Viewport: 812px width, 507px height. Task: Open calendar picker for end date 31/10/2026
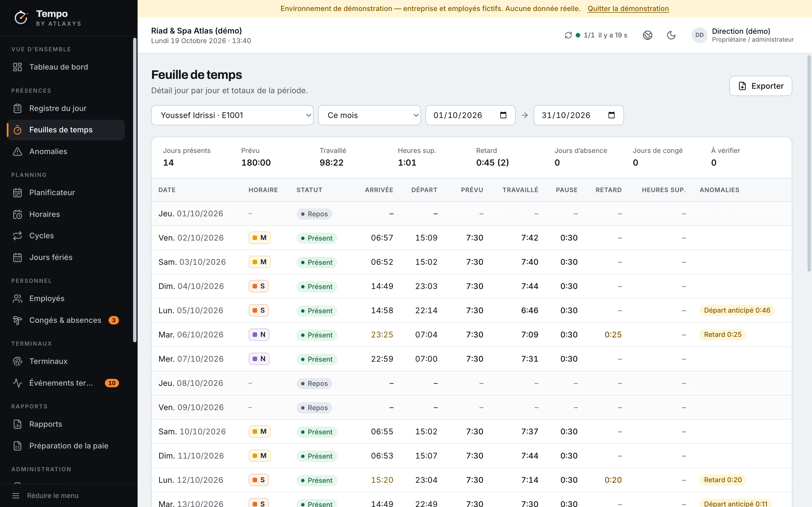pos(611,115)
